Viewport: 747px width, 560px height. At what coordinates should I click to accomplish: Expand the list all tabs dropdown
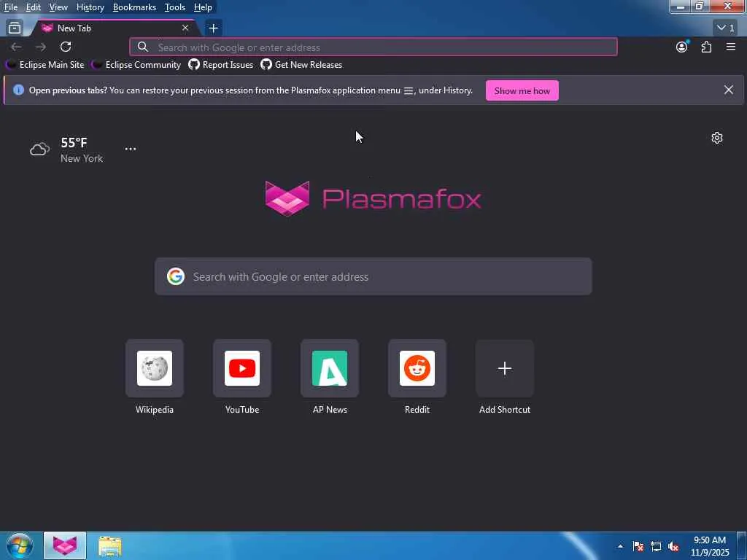[x=726, y=28]
